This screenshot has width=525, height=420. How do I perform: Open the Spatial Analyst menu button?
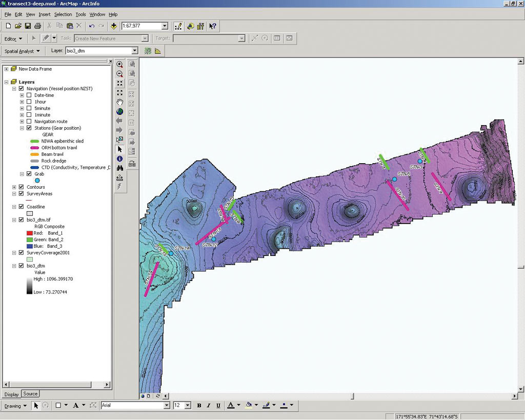[22, 51]
